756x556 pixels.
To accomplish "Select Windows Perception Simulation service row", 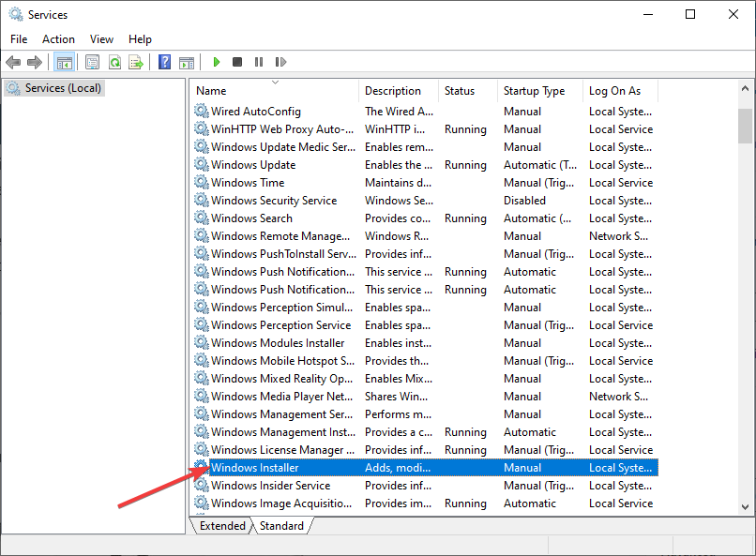I will click(425, 308).
